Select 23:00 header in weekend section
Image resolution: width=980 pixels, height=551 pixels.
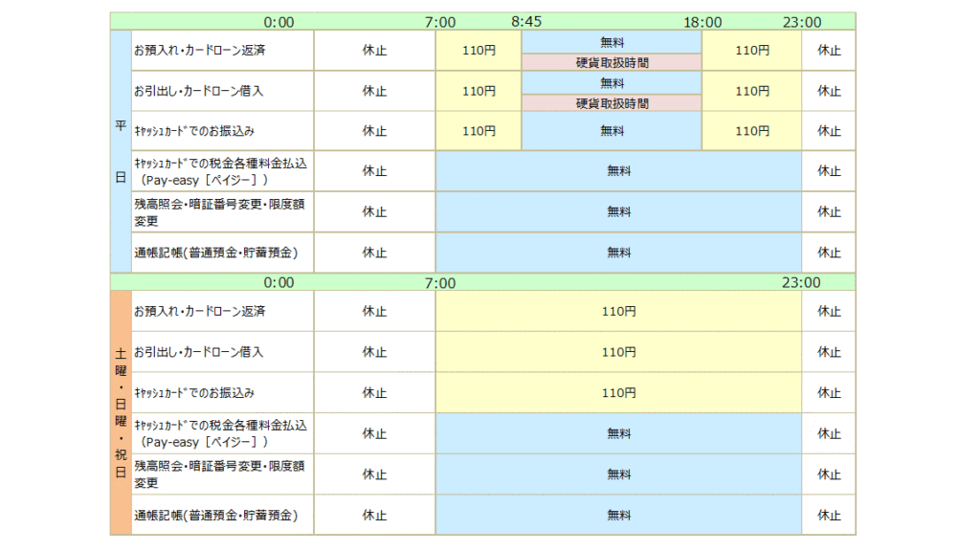pyautogui.click(x=800, y=282)
